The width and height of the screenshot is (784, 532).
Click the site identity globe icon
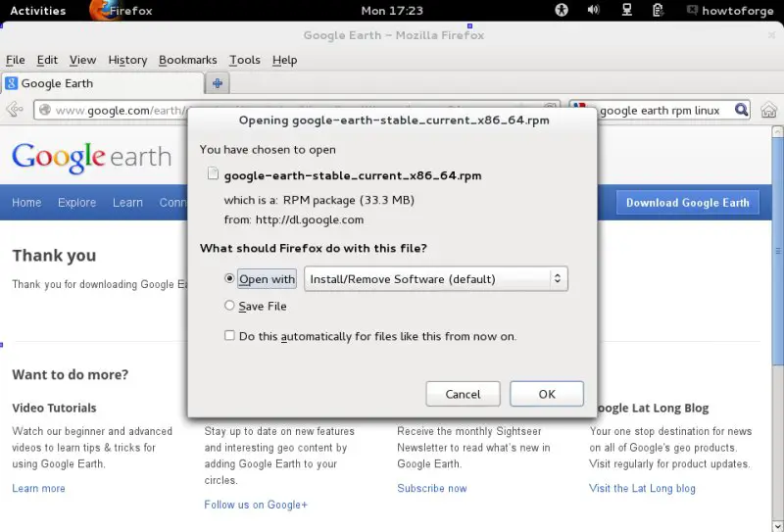(x=45, y=110)
